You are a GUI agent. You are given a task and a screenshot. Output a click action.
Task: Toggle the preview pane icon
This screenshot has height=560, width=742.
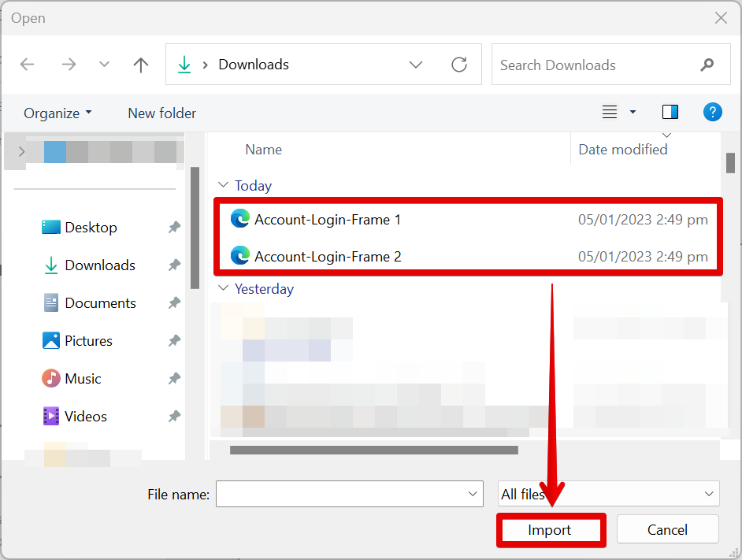coord(670,112)
